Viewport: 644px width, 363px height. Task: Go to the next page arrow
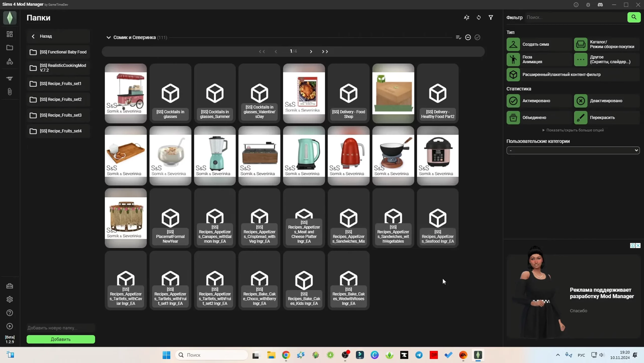click(311, 51)
